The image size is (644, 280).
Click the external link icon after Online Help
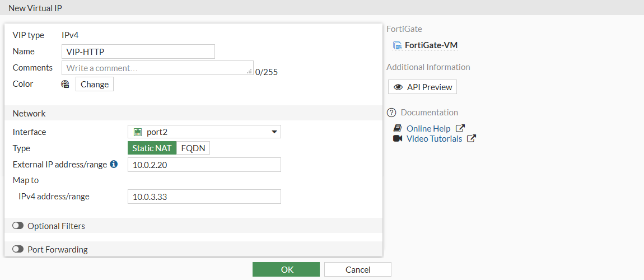pos(460,129)
